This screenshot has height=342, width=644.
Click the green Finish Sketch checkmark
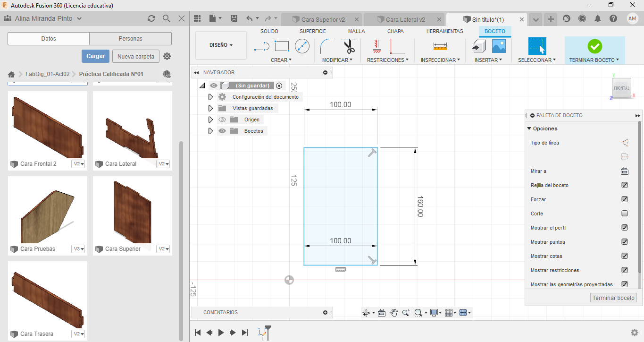(x=594, y=46)
